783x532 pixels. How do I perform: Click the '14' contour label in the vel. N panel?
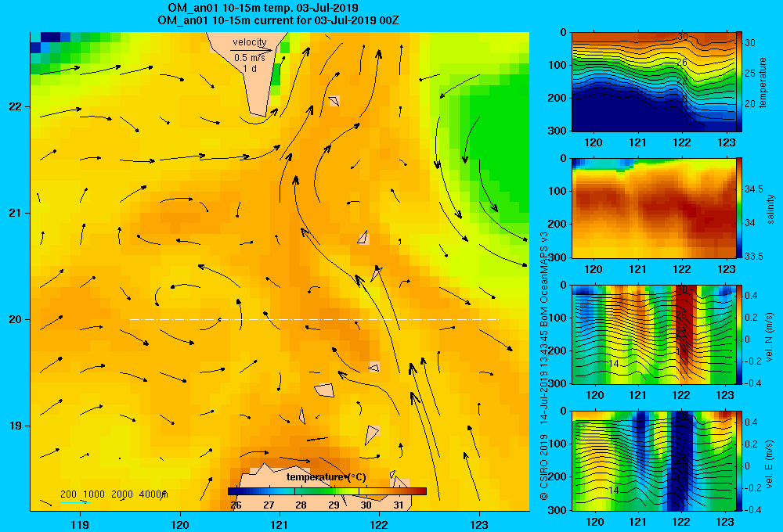point(614,364)
